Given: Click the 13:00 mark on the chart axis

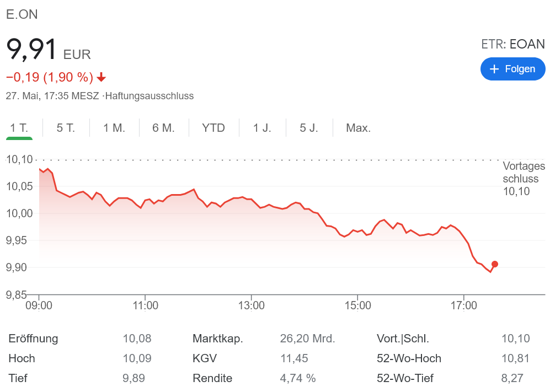Looking at the screenshot, I should click(252, 305).
